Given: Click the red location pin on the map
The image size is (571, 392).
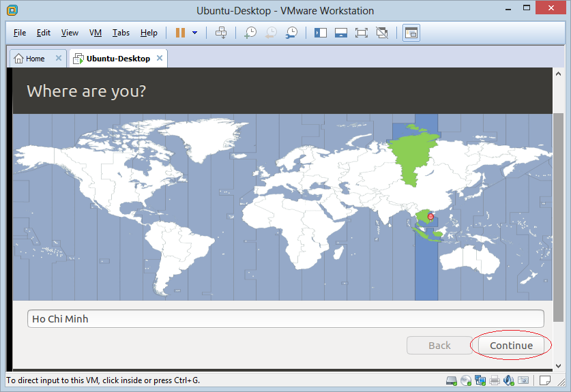Looking at the screenshot, I should coord(430,217).
